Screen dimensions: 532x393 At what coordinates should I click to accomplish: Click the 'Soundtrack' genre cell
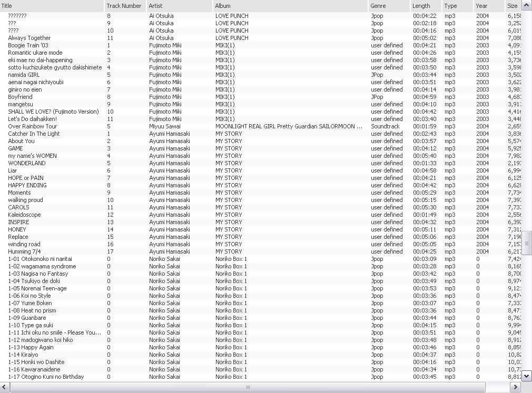(x=386, y=126)
